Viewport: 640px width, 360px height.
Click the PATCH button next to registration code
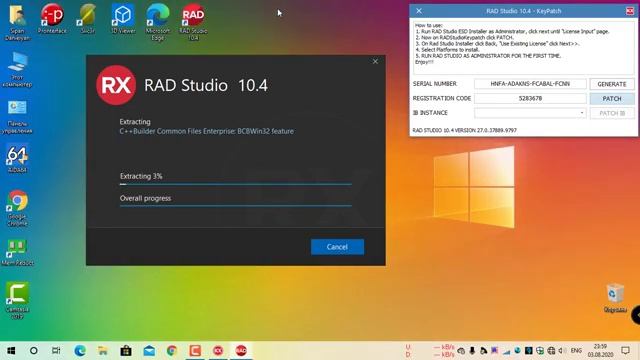tap(611, 99)
